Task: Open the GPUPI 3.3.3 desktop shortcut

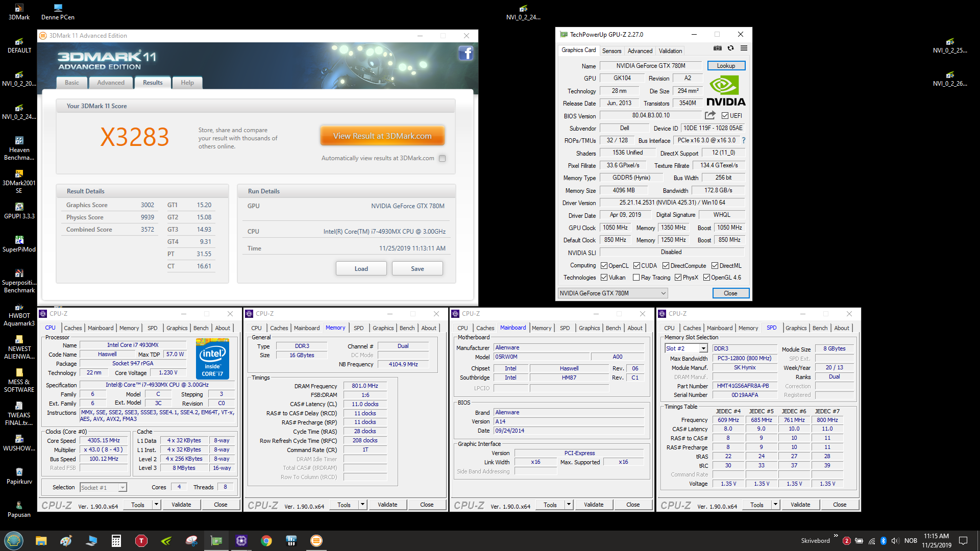Action: (x=19, y=211)
